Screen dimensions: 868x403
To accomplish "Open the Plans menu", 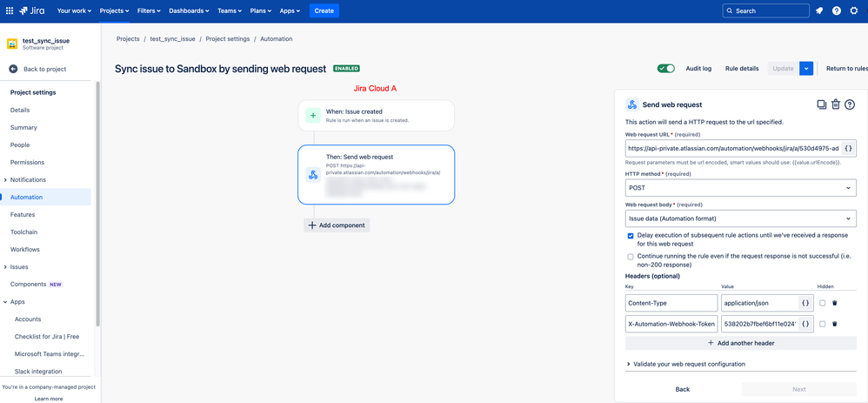I will [x=260, y=10].
